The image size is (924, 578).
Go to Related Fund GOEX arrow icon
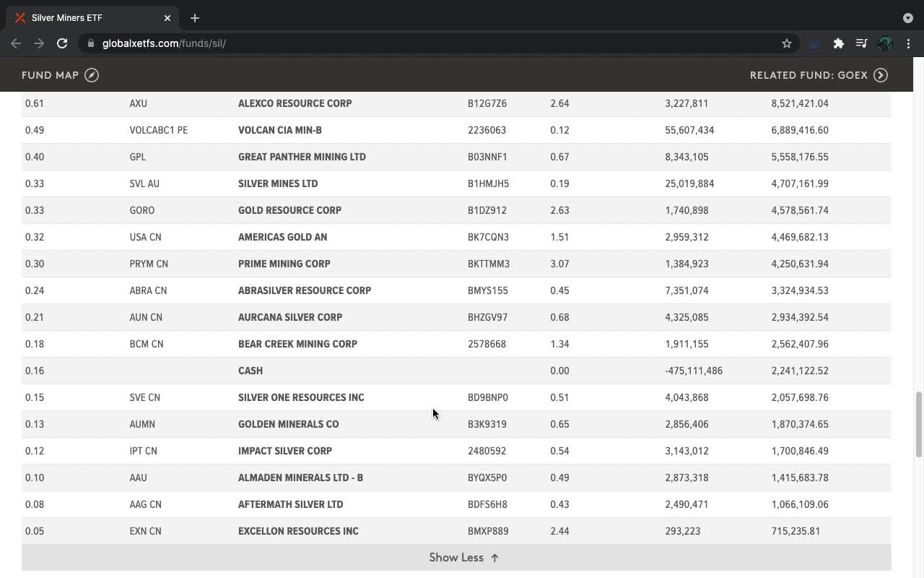tap(881, 75)
